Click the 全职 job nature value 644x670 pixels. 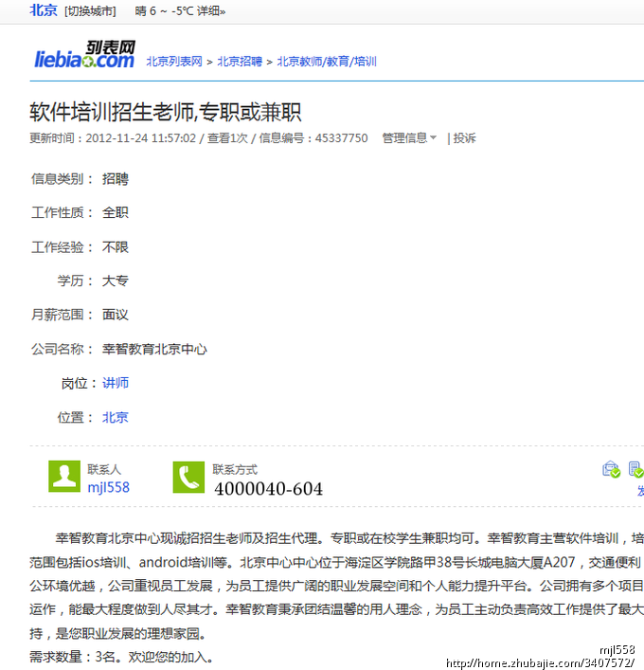pyautogui.click(x=116, y=212)
